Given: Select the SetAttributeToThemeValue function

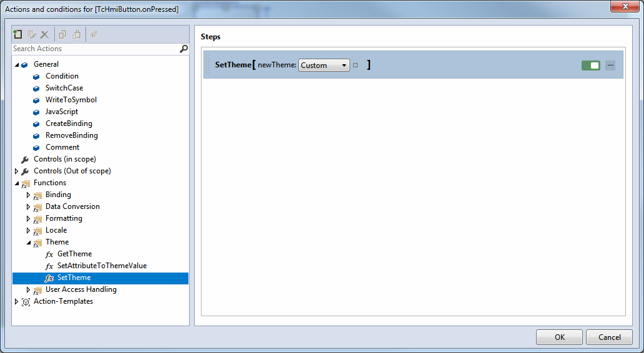Looking at the screenshot, I should (x=102, y=266).
